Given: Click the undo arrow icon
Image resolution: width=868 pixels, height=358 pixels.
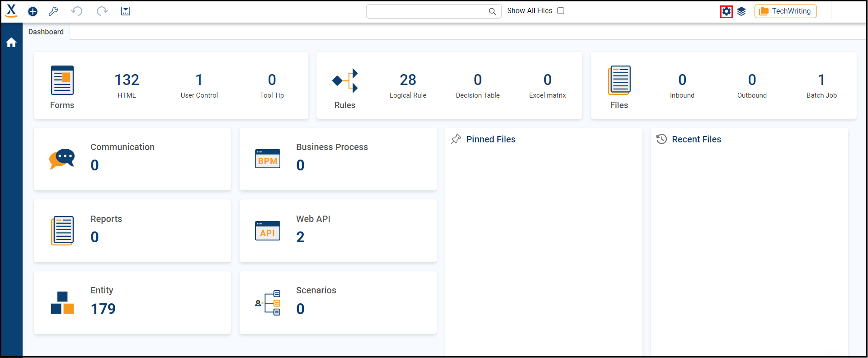Looking at the screenshot, I should click(x=77, y=11).
